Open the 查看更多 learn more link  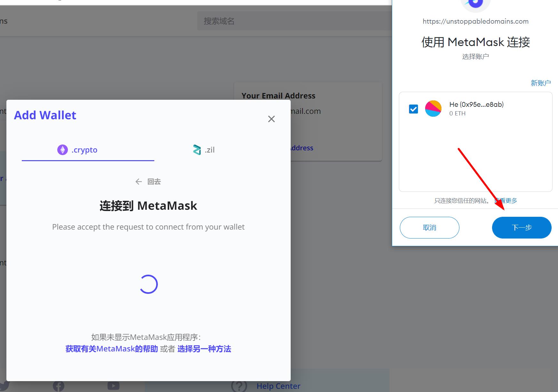tap(506, 201)
